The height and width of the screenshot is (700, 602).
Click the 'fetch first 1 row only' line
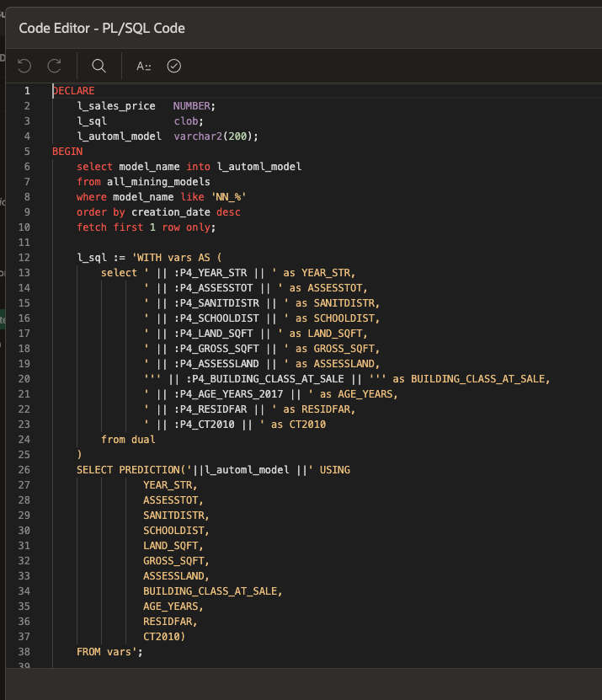147,227
